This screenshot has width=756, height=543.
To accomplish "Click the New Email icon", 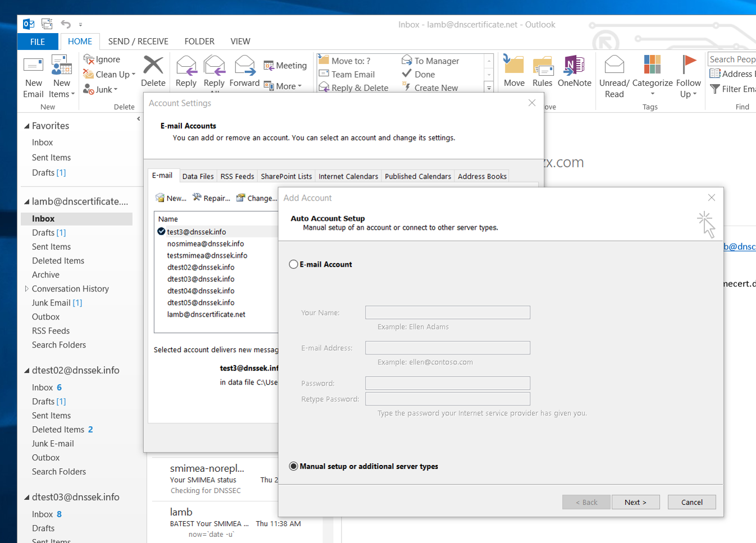I will tap(33, 66).
